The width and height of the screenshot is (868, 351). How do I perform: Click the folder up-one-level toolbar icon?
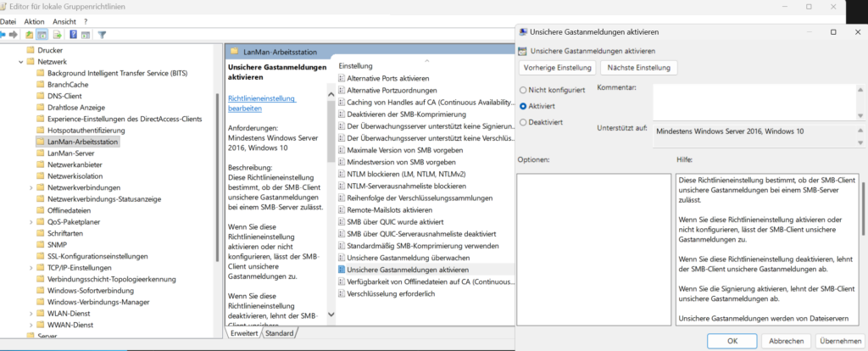30,35
